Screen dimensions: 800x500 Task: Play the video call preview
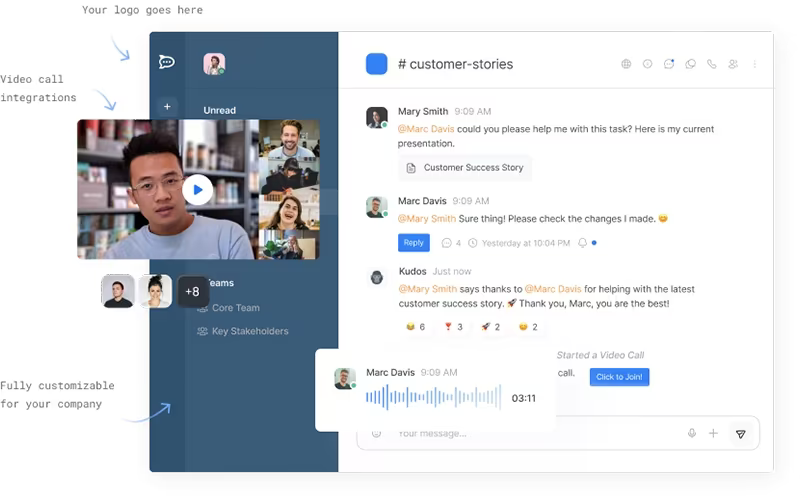(x=198, y=190)
